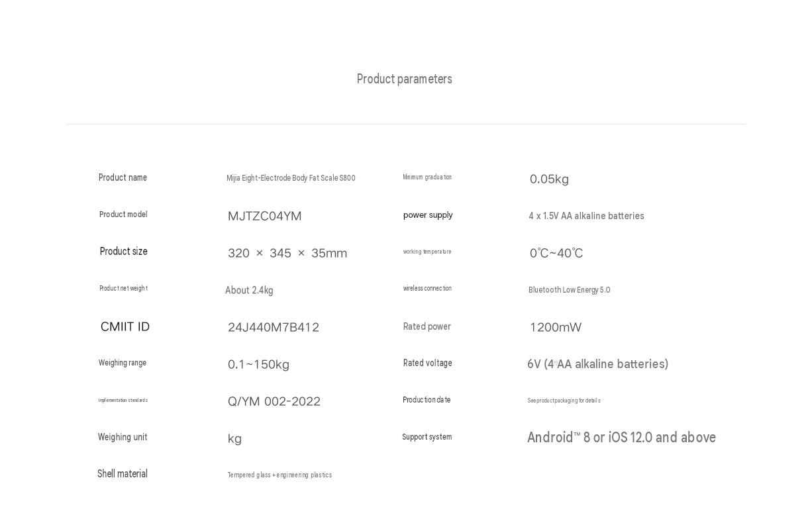Click the 'power supply' label
The height and width of the screenshot is (529, 812).
click(428, 215)
